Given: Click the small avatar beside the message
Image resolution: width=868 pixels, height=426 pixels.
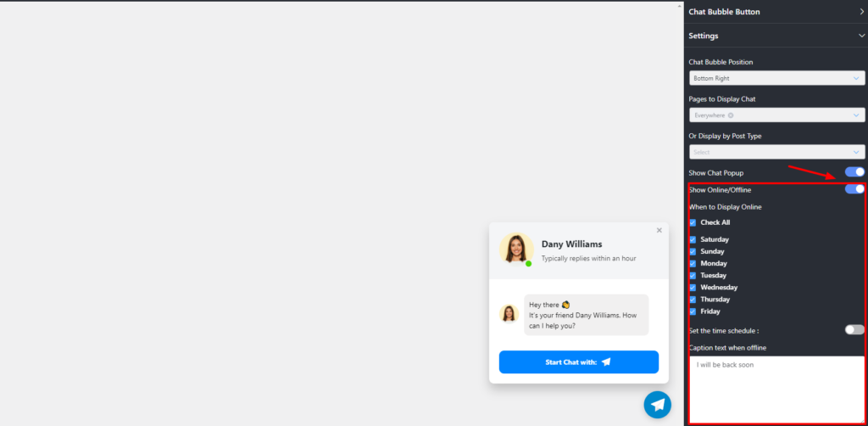Looking at the screenshot, I should [509, 313].
